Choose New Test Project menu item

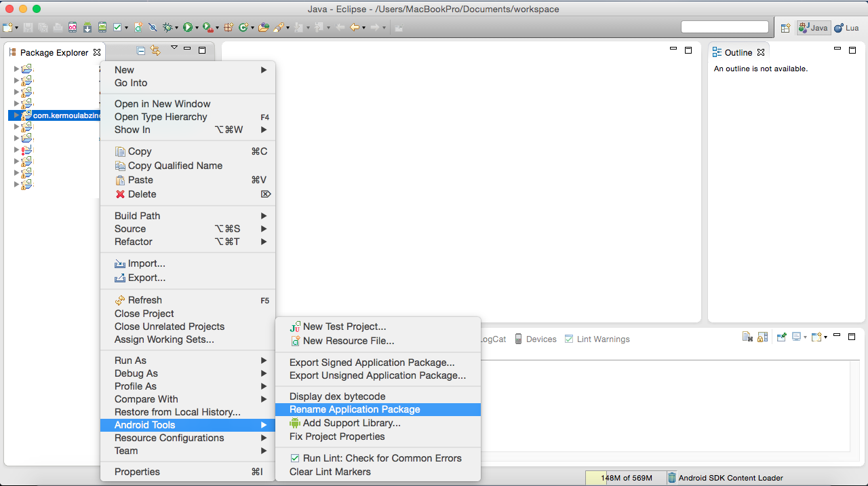(378, 326)
